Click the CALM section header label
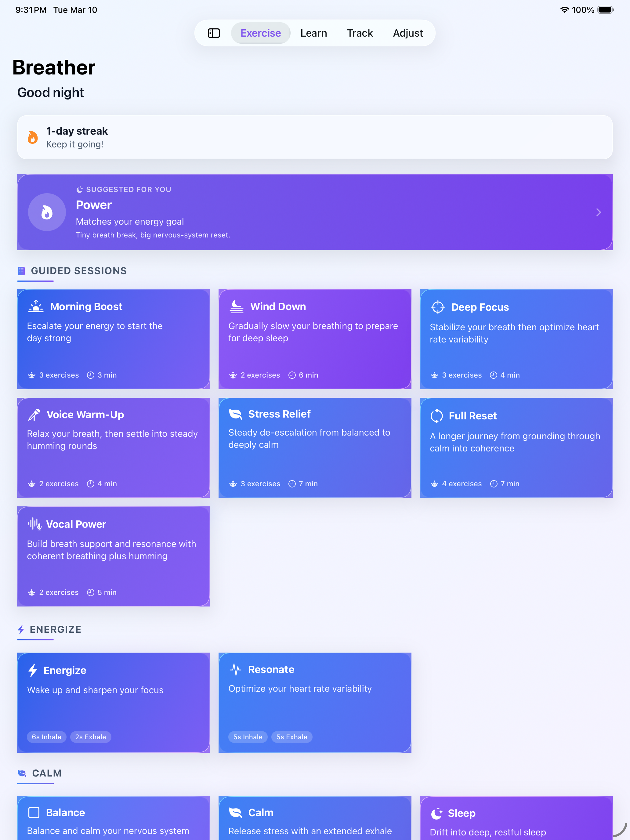Viewport: 630px width, 840px height. point(47,773)
